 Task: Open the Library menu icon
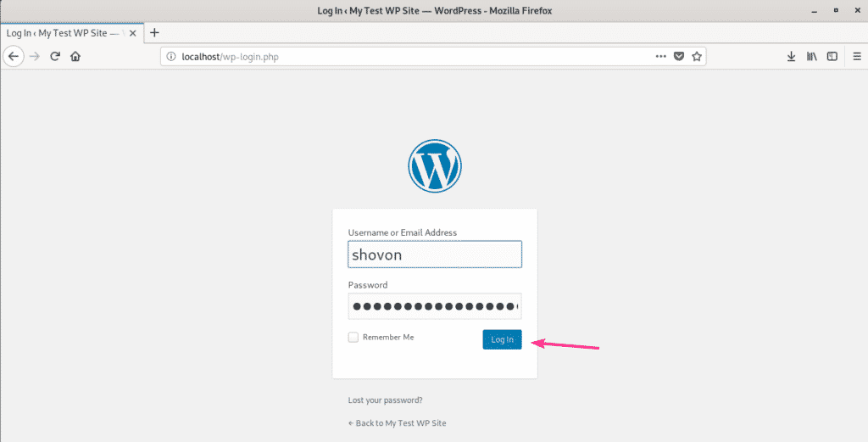coord(811,56)
